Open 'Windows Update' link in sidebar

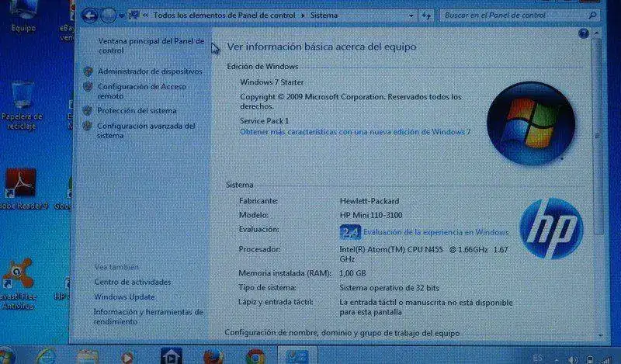pyautogui.click(x=124, y=296)
